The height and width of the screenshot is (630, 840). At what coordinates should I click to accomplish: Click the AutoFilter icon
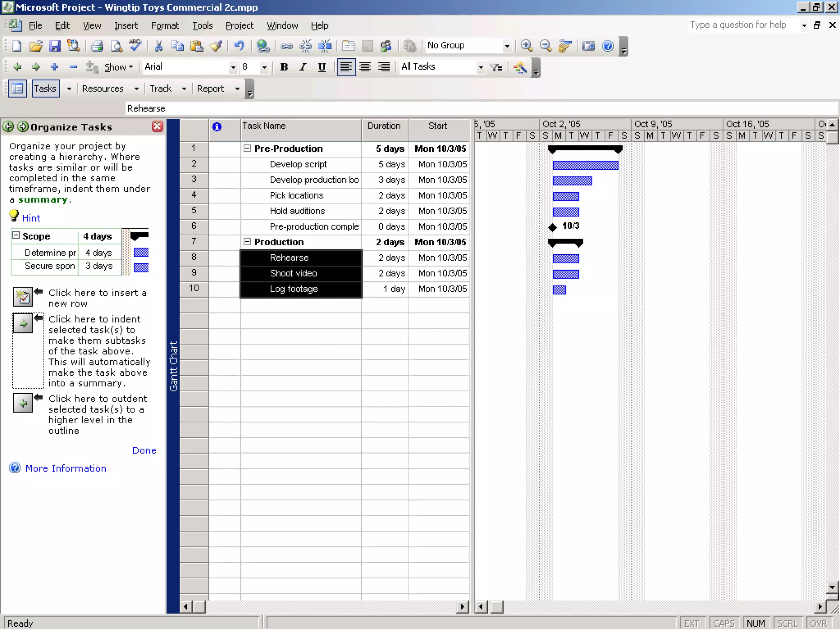click(496, 67)
